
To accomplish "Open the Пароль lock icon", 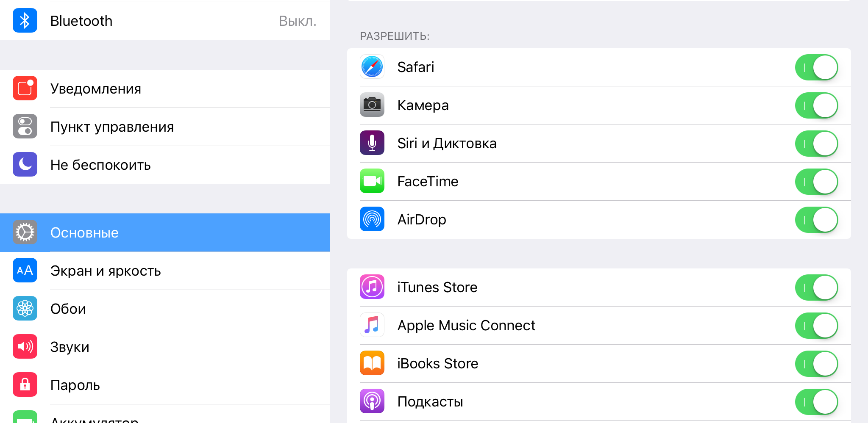I will tap(25, 385).
